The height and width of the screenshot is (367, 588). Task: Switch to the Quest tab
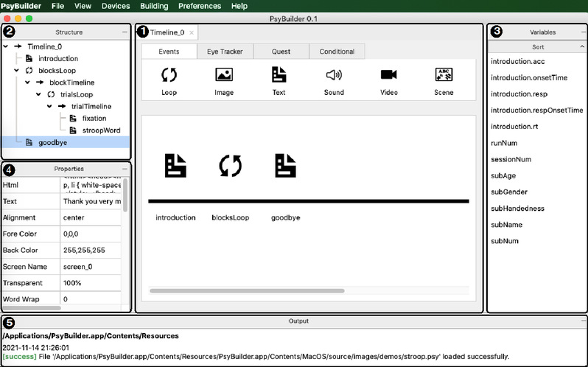pos(281,52)
